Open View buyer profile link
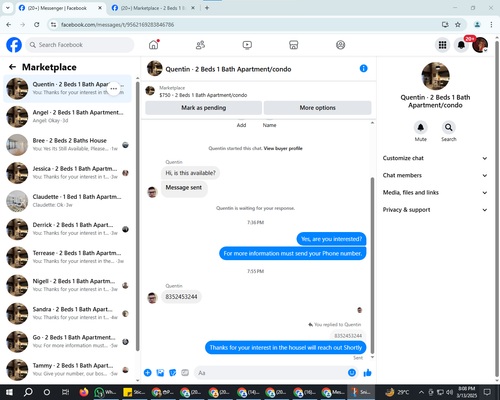Screen dimensions: 500x400 tap(283, 148)
